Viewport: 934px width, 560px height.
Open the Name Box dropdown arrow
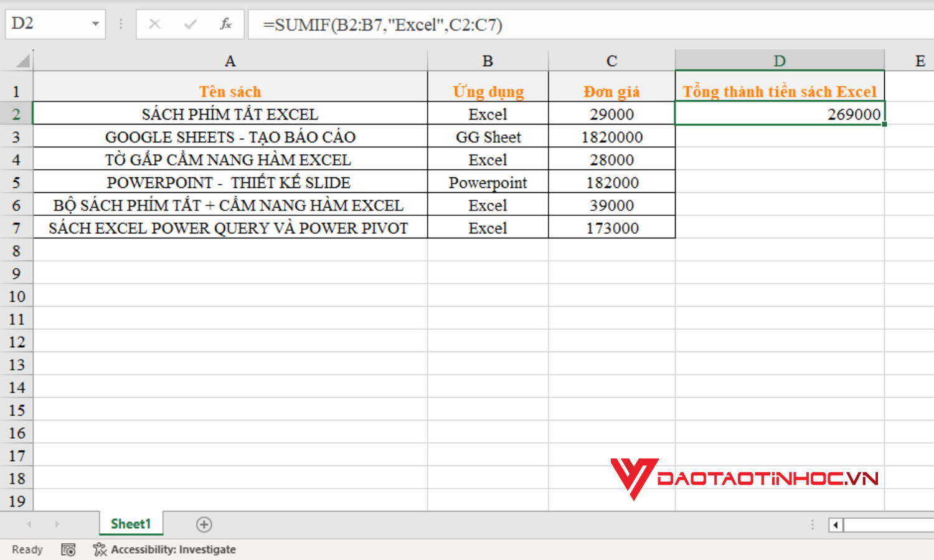pyautogui.click(x=95, y=24)
